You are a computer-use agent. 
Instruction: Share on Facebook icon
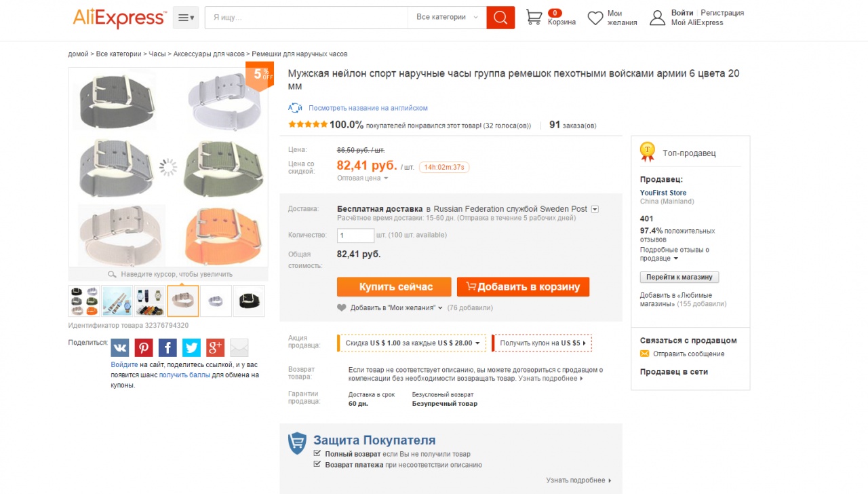point(167,348)
